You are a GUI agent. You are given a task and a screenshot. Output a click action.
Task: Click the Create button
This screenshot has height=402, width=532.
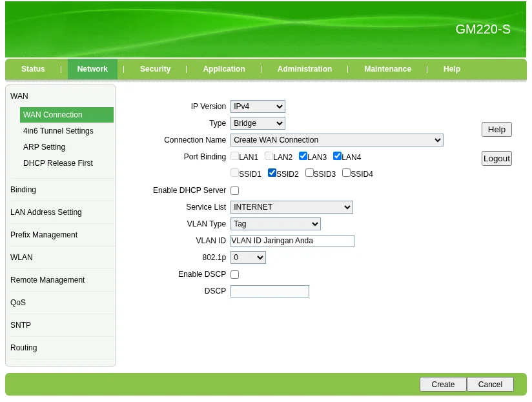[x=443, y=385]
